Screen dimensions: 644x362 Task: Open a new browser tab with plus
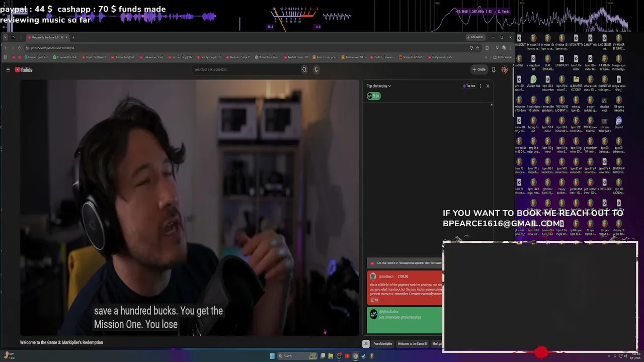pos(73,37)
